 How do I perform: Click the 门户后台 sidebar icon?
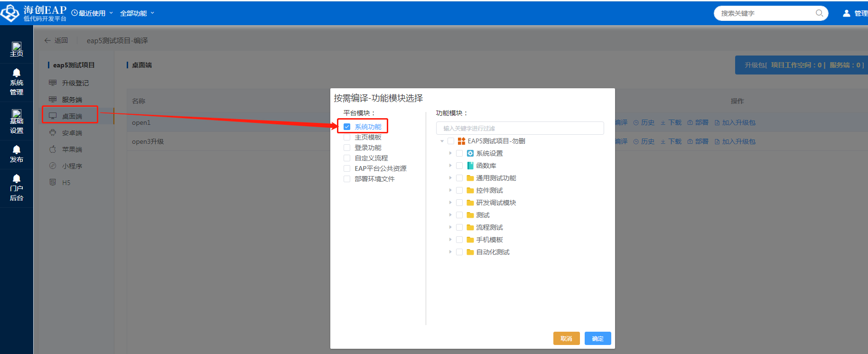click(17, 179)
